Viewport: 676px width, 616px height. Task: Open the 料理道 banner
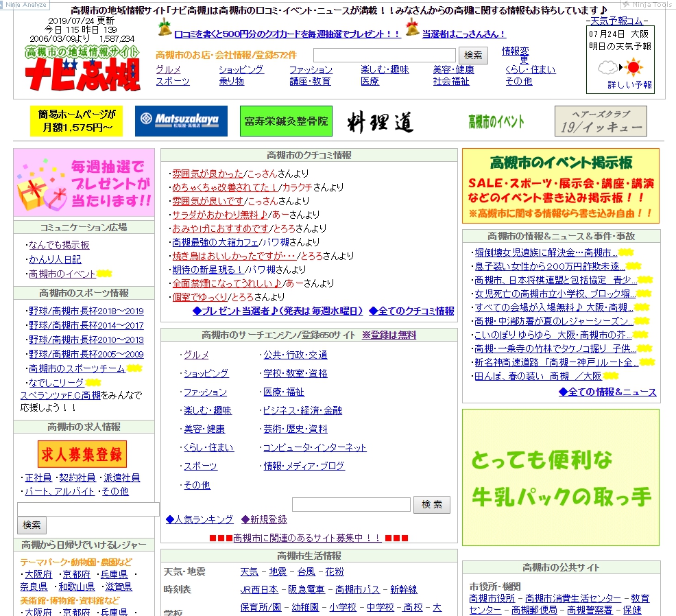[x=379, y=121]
